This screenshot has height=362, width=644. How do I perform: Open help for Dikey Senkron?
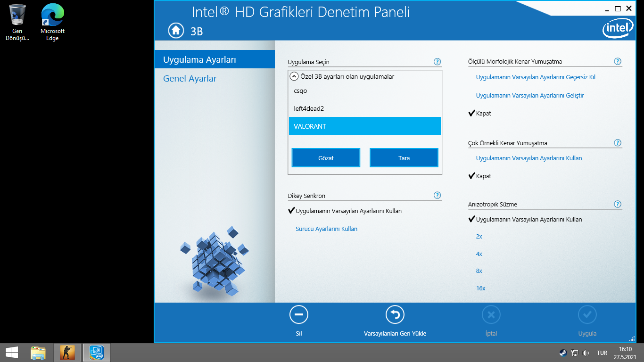[x=437, y=195]
